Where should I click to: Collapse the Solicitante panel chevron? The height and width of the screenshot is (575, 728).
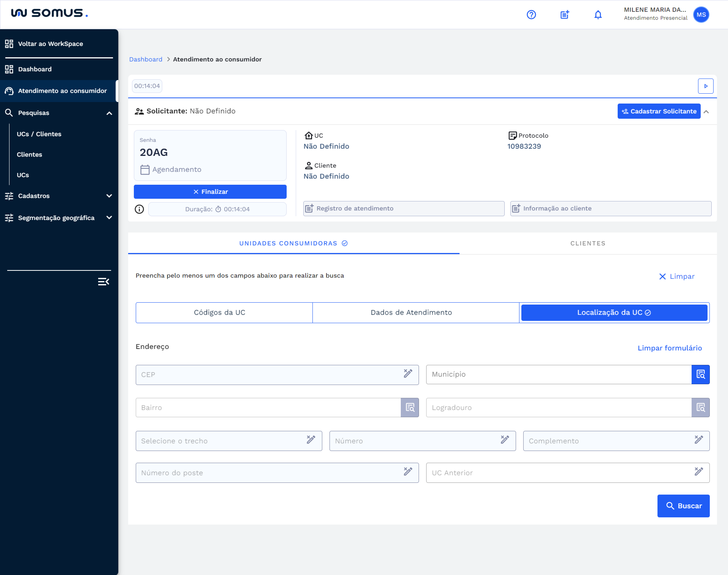(706, 112)
